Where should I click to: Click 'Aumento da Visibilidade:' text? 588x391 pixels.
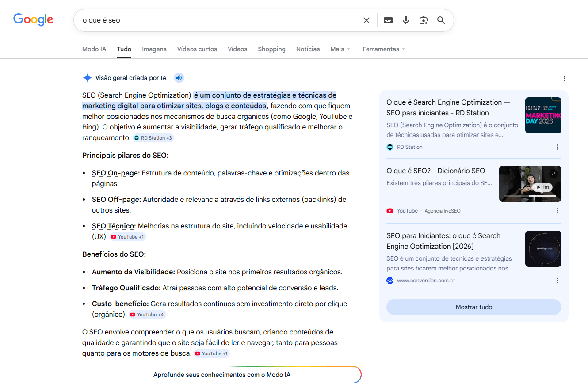pos(134,272)
